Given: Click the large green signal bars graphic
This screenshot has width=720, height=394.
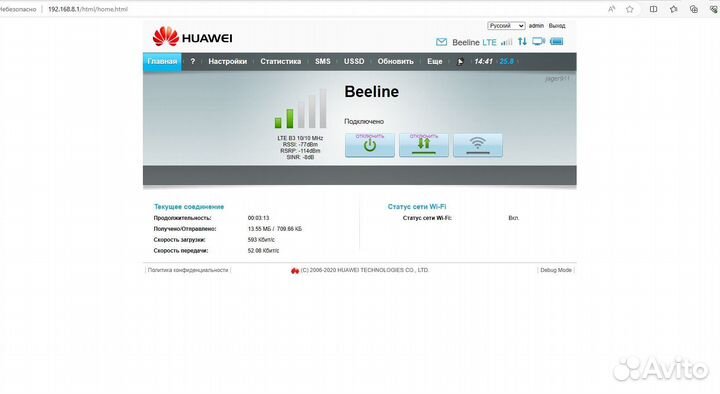Looking at the screenshot, I should point(300,108).
